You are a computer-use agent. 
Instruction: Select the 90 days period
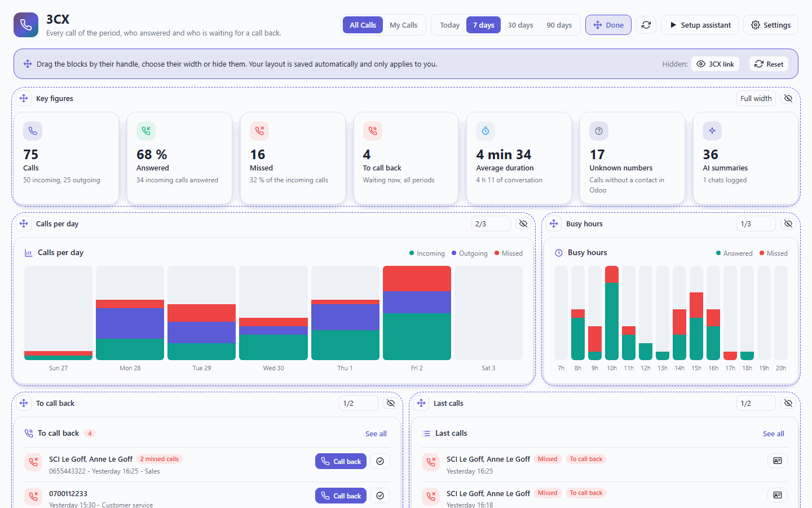click(559, 25)
